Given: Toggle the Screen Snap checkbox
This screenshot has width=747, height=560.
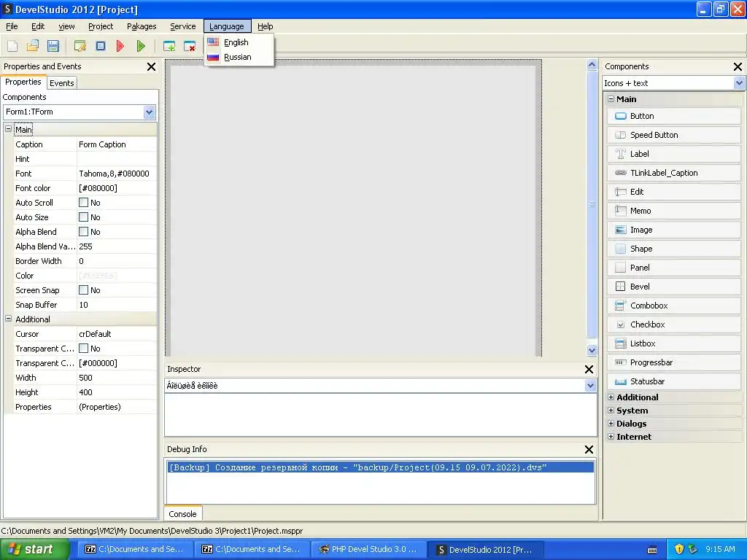Looking at the screenshot, I should 83,290.
